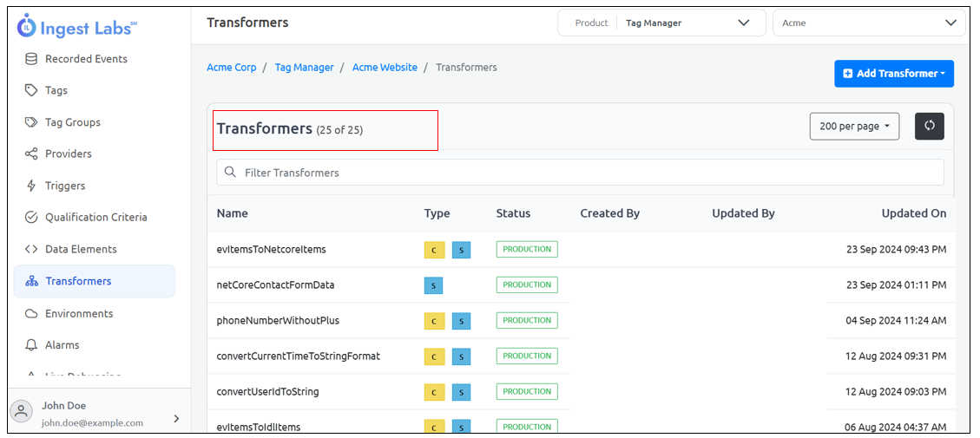Select Transformers in the sidebar menu
The height and width of the screenshot is (438, 980).
click(x=78, y=281)
